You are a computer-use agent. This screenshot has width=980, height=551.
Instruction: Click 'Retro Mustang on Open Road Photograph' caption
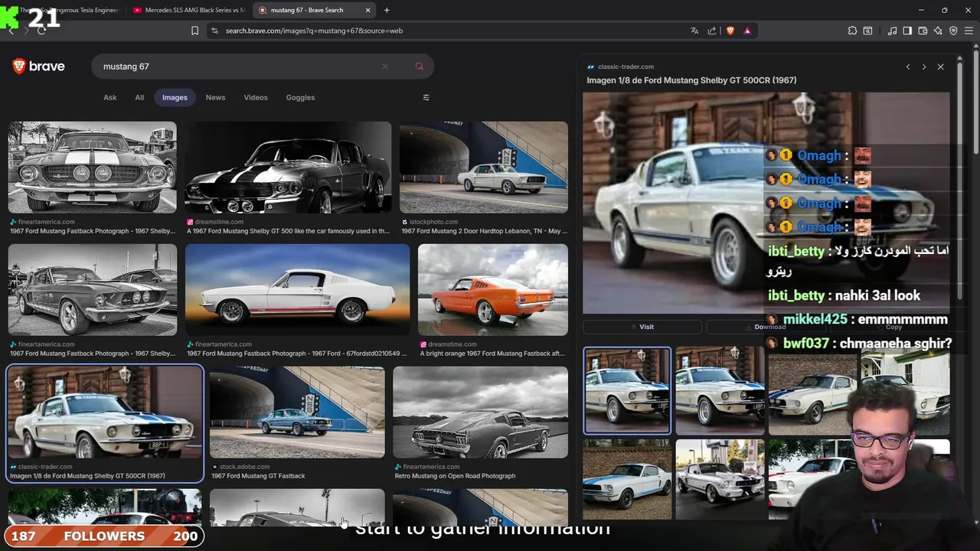tap(455, 476)
